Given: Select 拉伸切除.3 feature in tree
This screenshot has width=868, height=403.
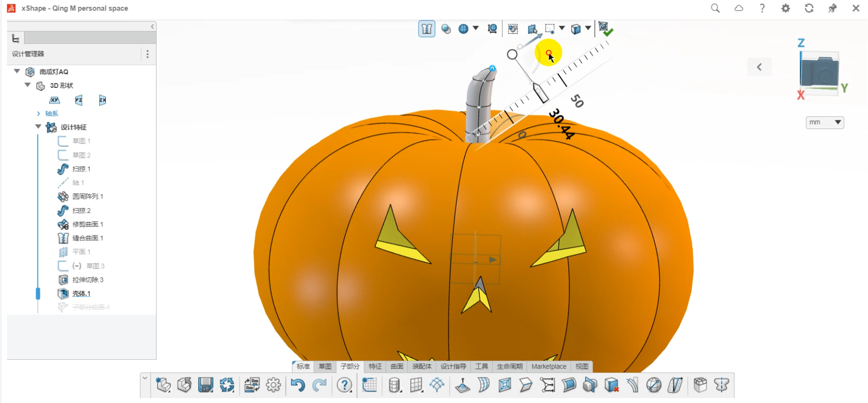Looking at the screenshot, I should [x=88, y=280].
